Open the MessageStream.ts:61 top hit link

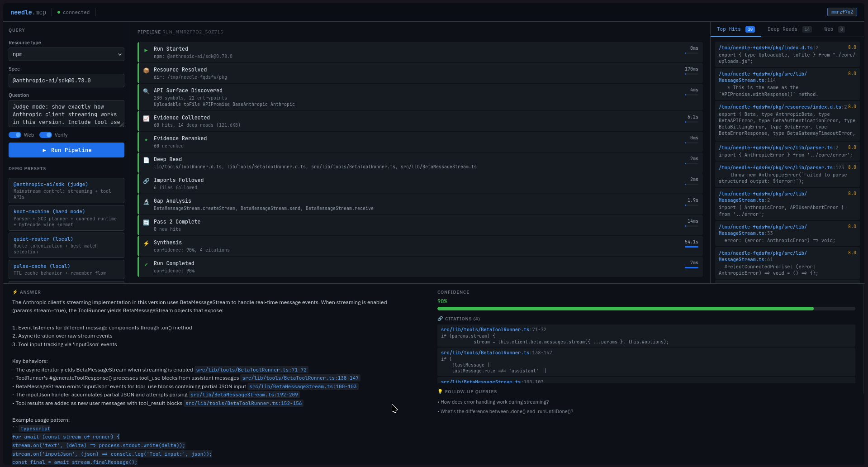pyautogui.click(x=763, y=256)
